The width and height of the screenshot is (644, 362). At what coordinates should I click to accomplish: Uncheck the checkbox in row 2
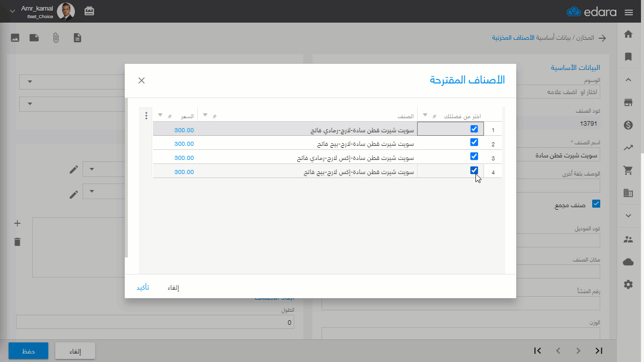(x=474, y=142)
